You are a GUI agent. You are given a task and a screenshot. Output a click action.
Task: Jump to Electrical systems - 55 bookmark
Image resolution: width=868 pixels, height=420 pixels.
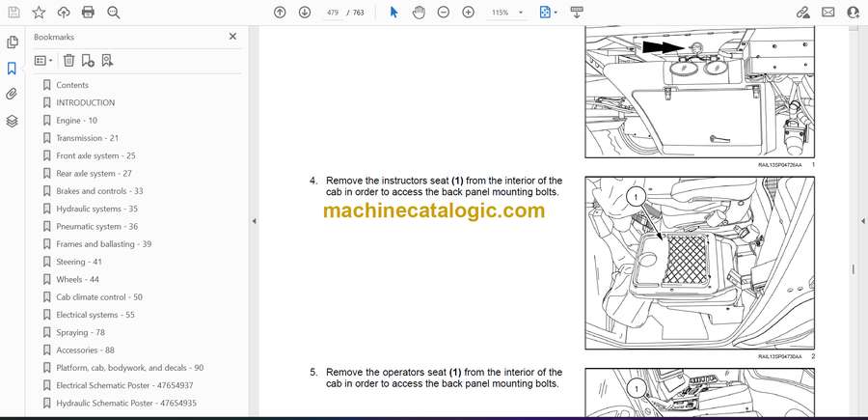(x=95, y=315)
